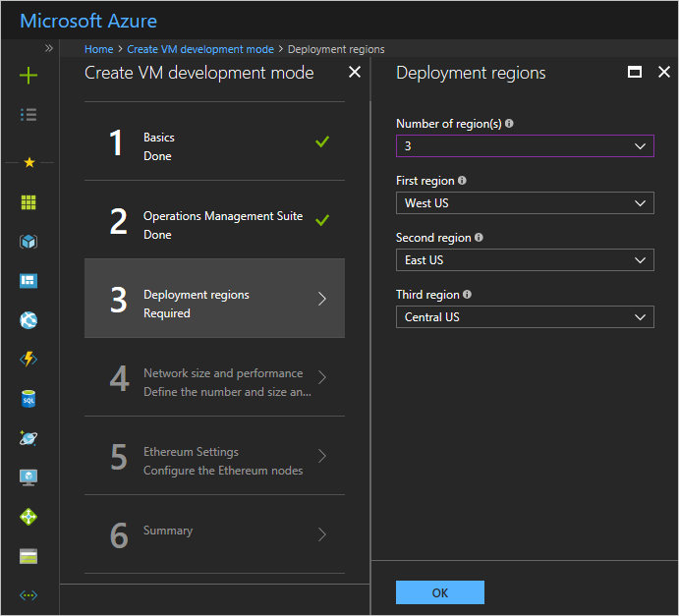Click the Home breadcrumb link
679x616 pixels.
pyautogui.click(x=98, y=49)
